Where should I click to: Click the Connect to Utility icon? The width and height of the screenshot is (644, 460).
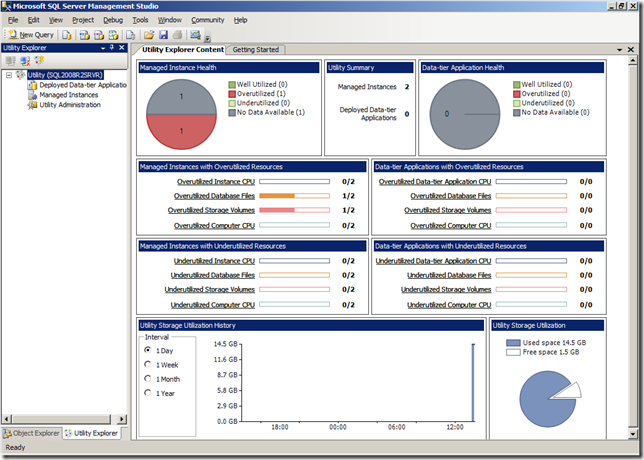pos(11,61)
